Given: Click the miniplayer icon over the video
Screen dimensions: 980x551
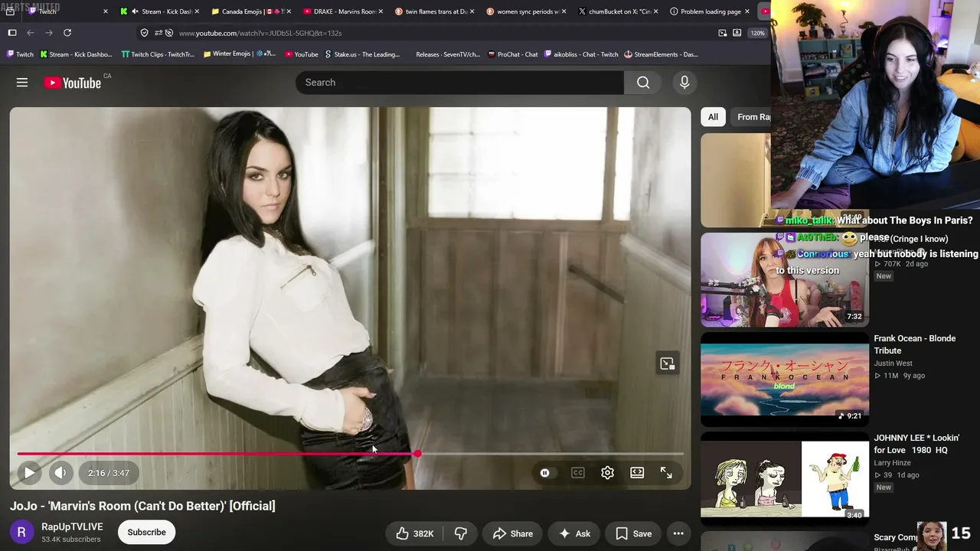Looking at the screenshot, I should [667, 364].
